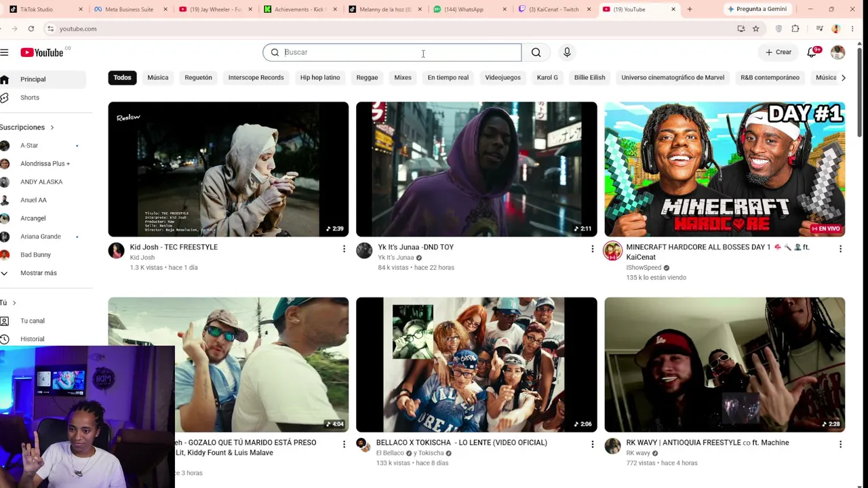Open options menu for TEC FREESTYLE video
This screenshot has height=488, width=868.
pos(344,249)
